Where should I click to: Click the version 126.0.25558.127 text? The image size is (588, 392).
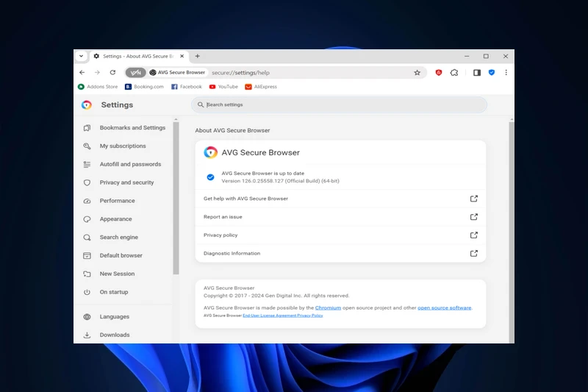(280, 181)
